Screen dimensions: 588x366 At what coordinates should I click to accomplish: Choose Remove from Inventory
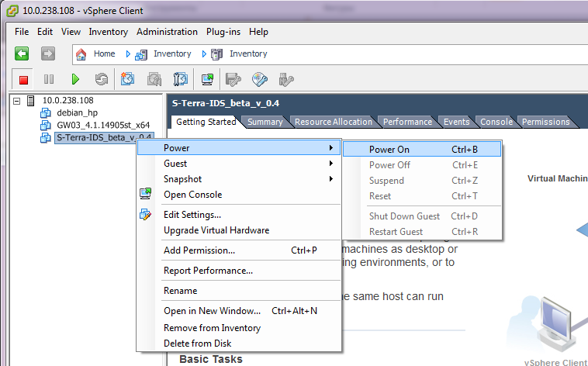click(x=239, y=328)
